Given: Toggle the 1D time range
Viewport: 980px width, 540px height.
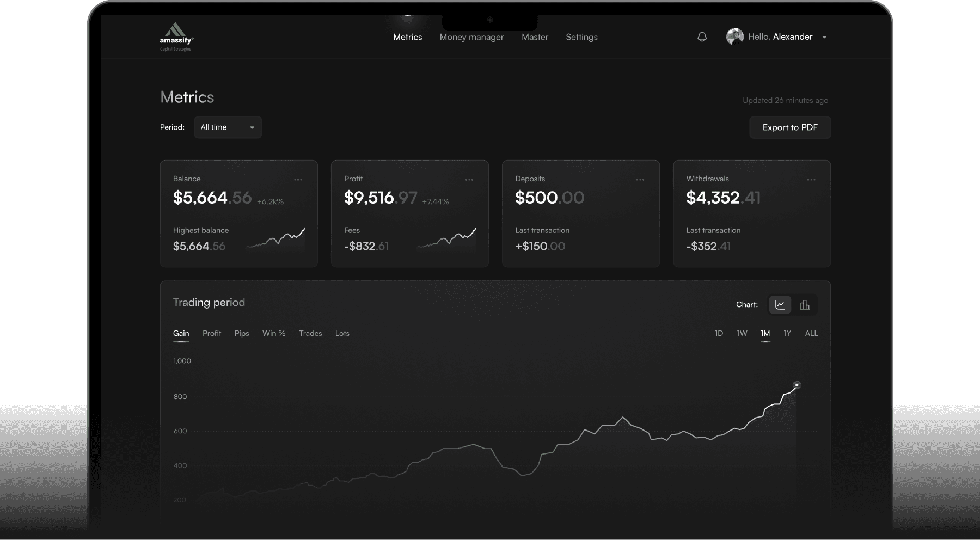Looking at the screenshot, I should point(719,333).
